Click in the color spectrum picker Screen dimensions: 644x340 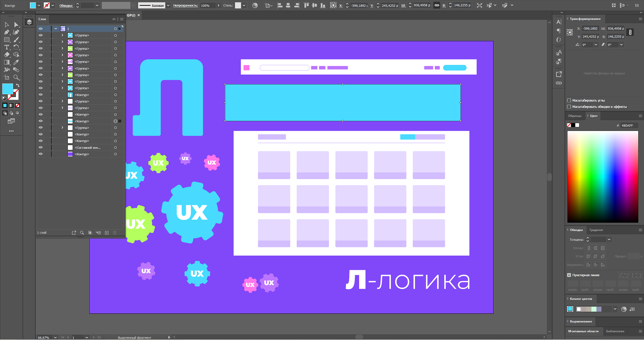pyautogui.click(x=602, y=177)
